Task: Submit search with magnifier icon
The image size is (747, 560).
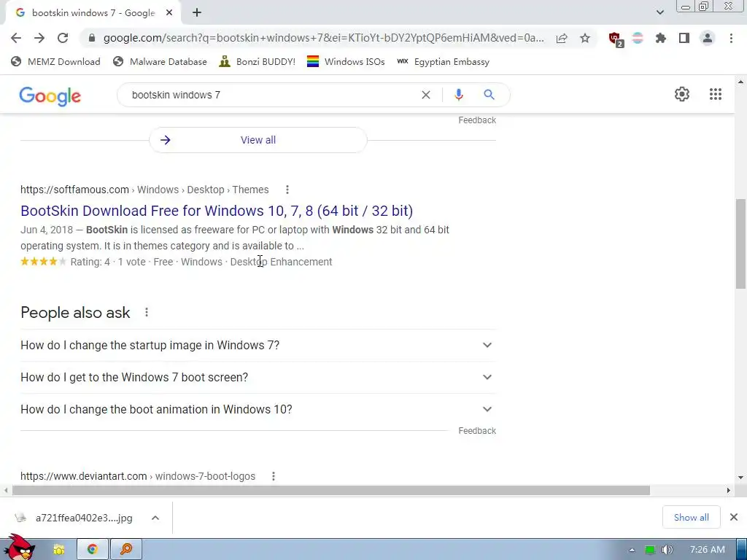Action: tap(489, 95)
